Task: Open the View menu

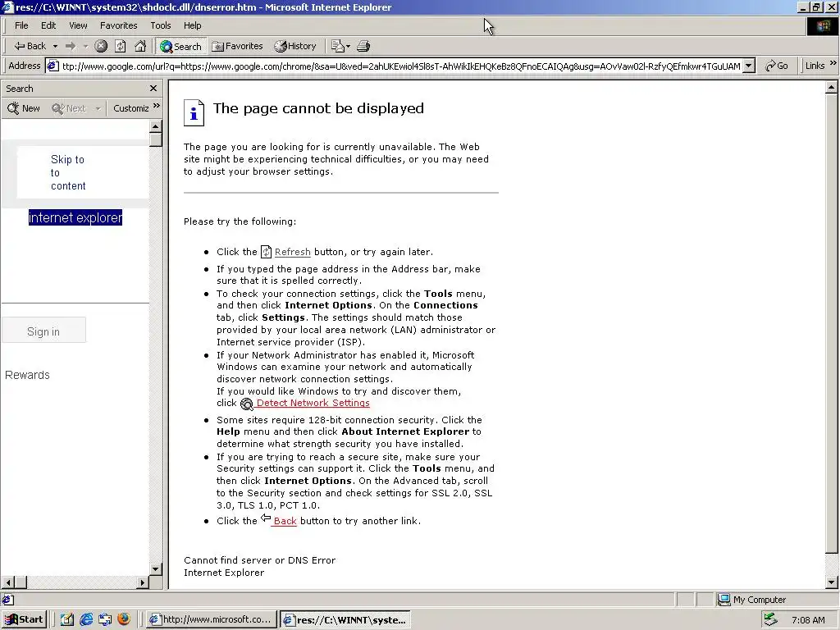Action: point(78,25)
